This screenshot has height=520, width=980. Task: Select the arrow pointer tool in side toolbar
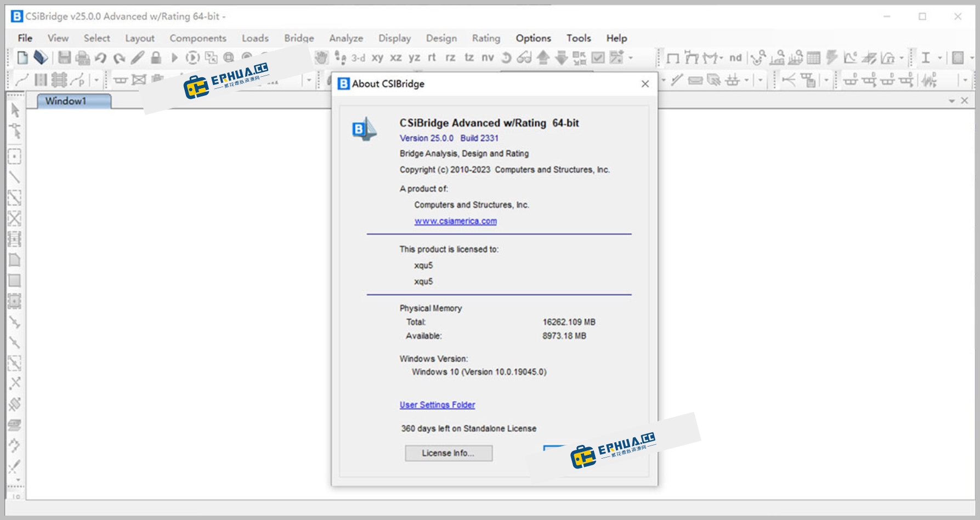tap(15, 110)
